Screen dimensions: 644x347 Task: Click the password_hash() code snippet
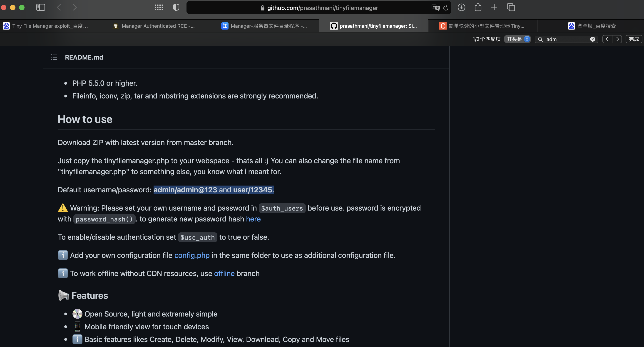pos(104,219)
